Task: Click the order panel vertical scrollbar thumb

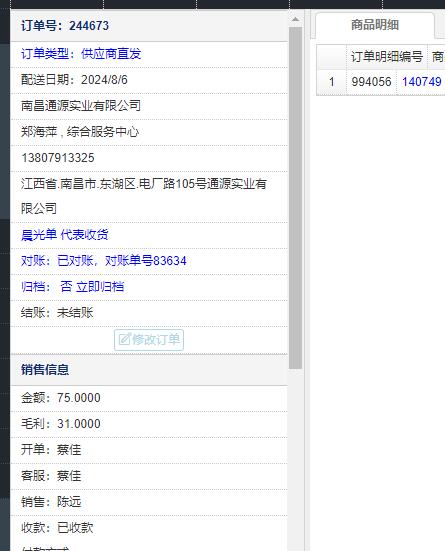Action: point(295,198)
